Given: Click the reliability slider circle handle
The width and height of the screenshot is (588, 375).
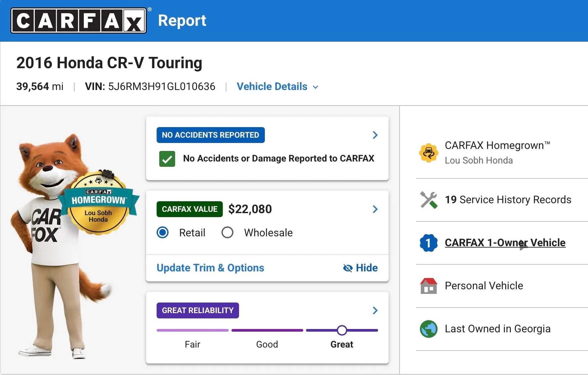Looking at the screenshot, I should pyautogui.click(x=342, y=330).
